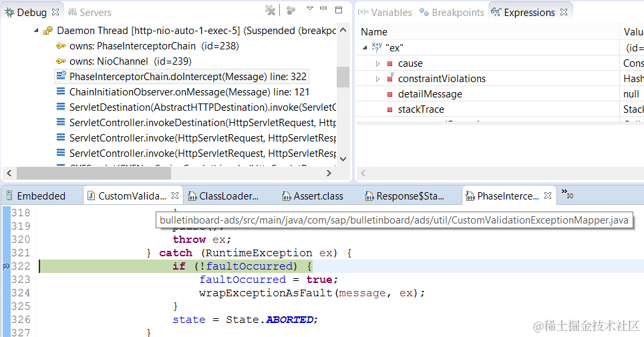Click Debug view horizontal scrollbar left arrow
Image resolution: width=644 pixels, height=337 pixels.
tap(9, 174)
